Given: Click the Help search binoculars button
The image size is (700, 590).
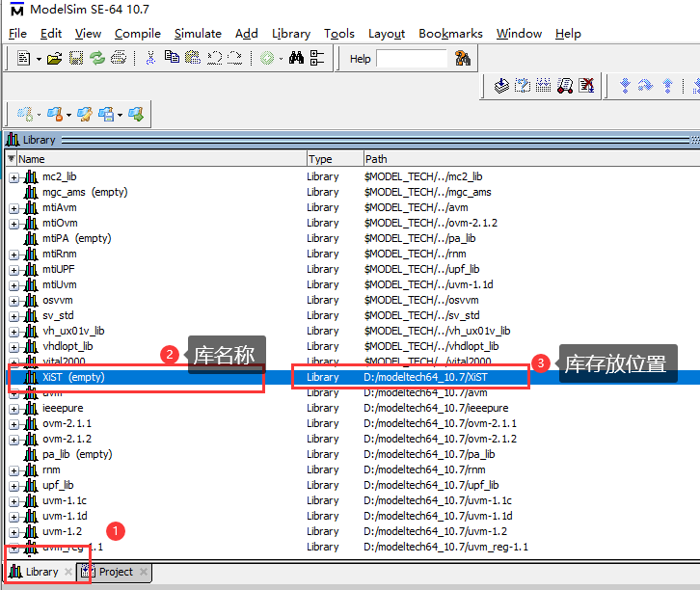Looking at the screenshot, I should [x=463, y=59].
